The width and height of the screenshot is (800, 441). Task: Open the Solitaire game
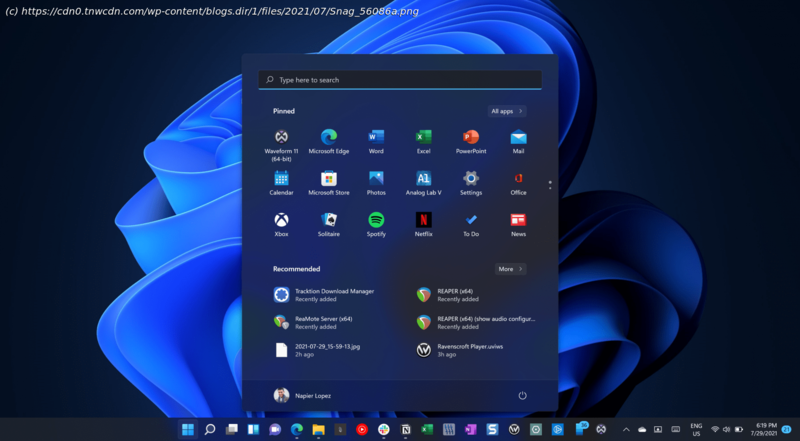coord(328,220)
